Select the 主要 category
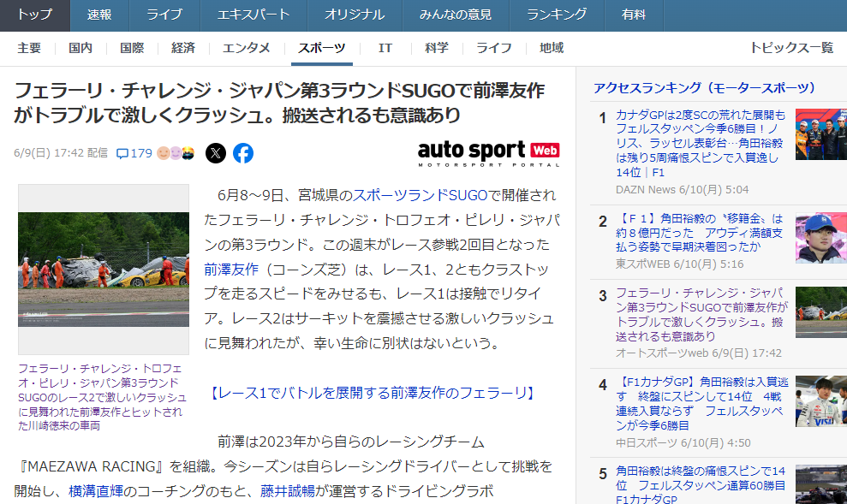 (x=29, y=48)
